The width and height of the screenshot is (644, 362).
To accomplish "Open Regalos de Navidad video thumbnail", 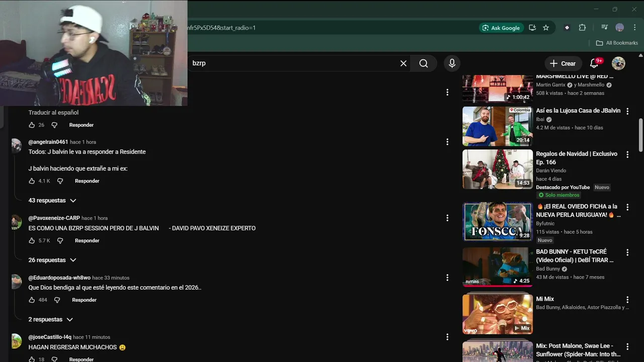I will click(498, 169).
